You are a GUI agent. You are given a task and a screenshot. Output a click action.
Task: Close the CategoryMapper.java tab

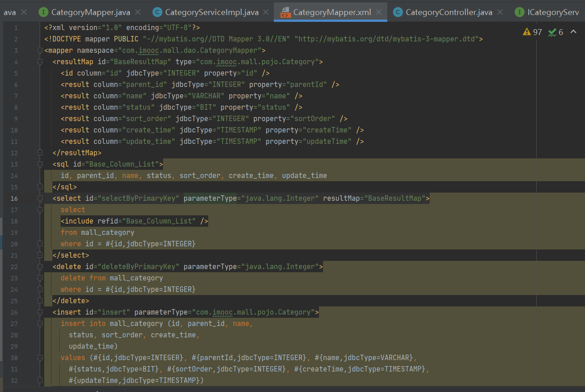[x=138, y=12]
